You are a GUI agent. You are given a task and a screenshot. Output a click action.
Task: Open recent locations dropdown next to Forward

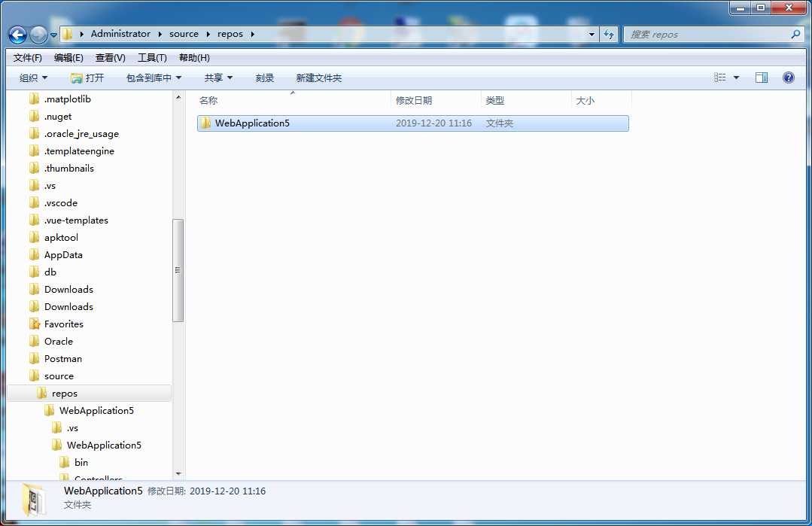point(53,35)
